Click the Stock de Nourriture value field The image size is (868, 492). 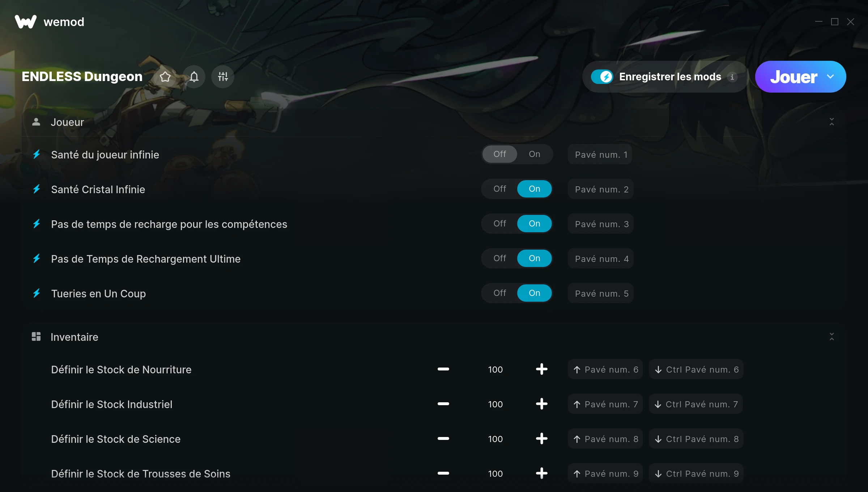[x=495, y=369]
